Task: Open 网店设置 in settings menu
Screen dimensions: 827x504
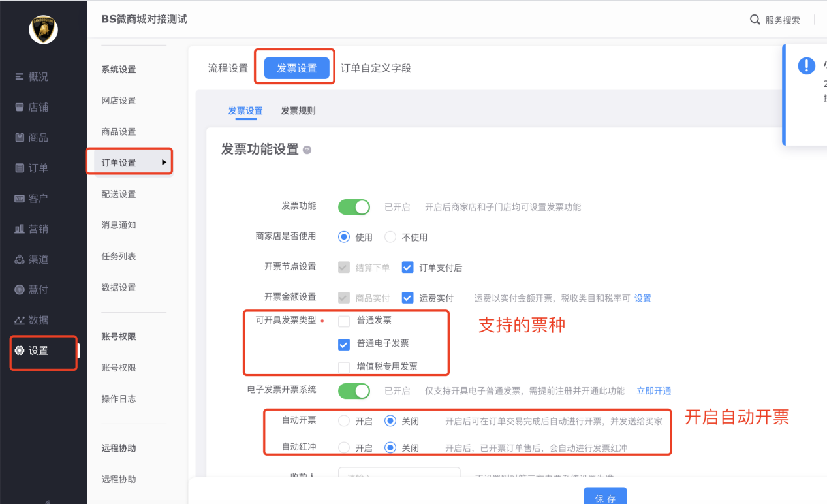Action: (x=119, y=101)
